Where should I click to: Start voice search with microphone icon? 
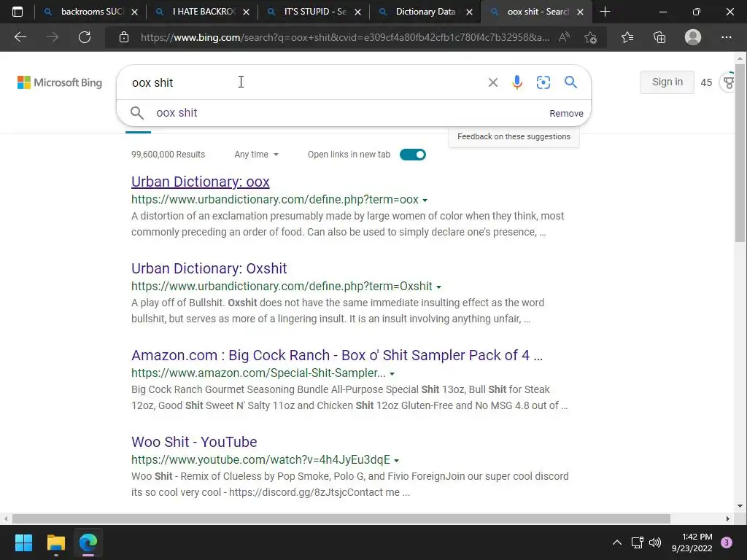pyautogui.click(x=517, y=82)
